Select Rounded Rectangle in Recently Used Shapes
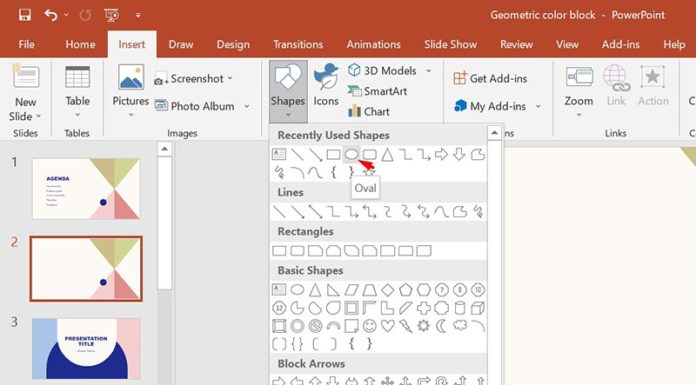The width and height of the screenshot is (696, 385). pos(369,155)
